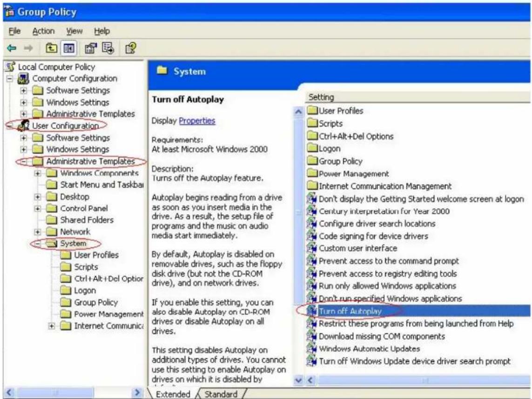Open the Properties toolbar icon
This screenshot has height=399, width=532.
tap(91, 48)
